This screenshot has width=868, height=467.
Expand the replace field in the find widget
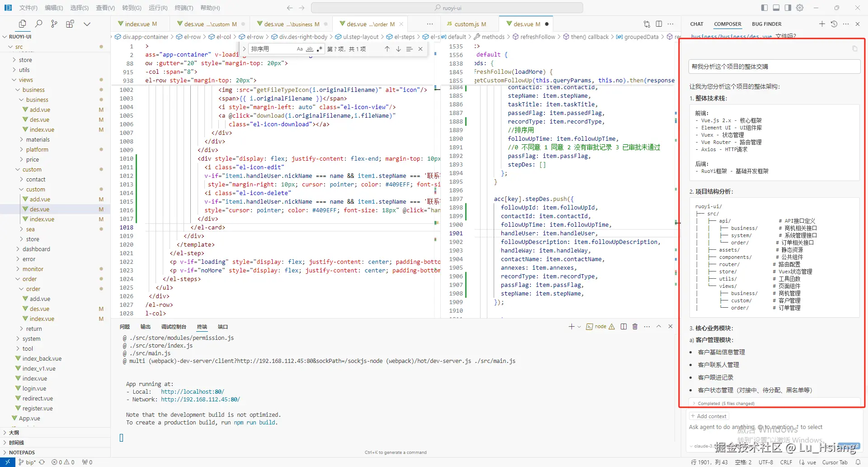click(244, 49)
